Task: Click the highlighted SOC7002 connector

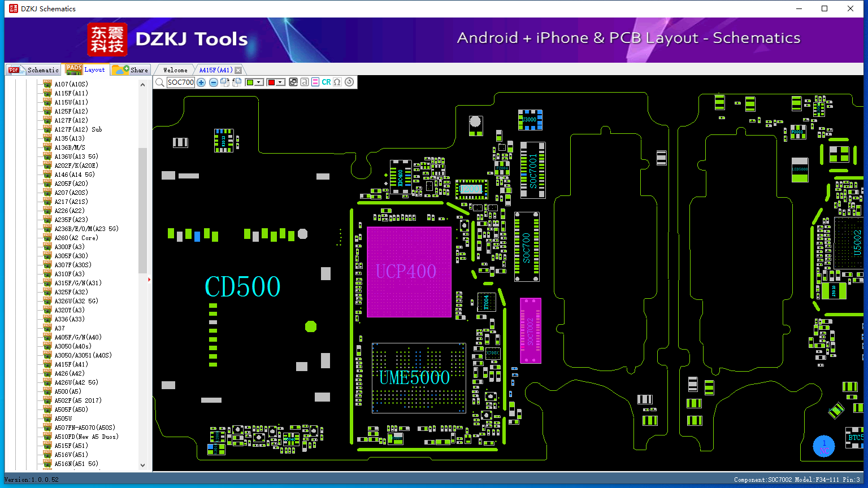Action: coord(531,331)
